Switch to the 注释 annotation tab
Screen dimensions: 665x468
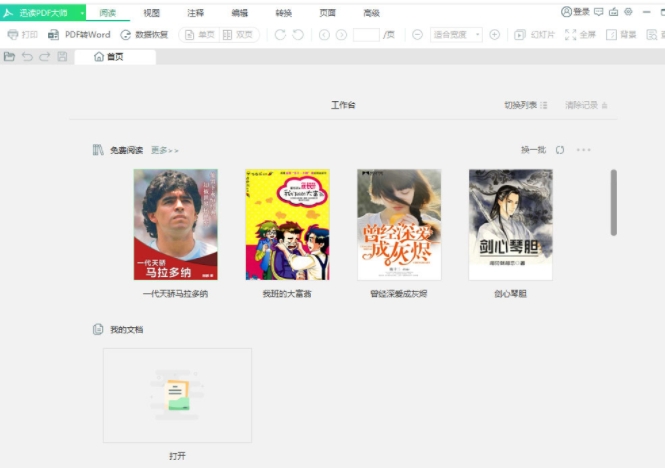tap(196, 13)
